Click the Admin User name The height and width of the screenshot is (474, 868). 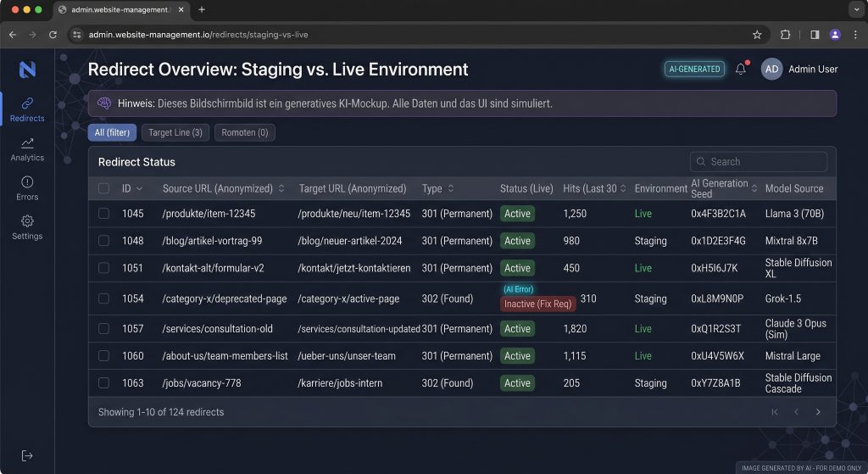tap(813, 70)
